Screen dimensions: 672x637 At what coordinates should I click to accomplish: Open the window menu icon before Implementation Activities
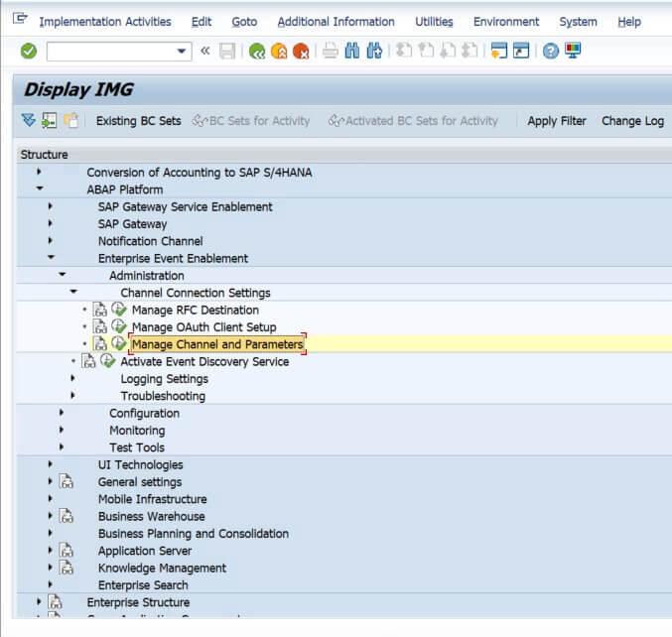[20, 19]
